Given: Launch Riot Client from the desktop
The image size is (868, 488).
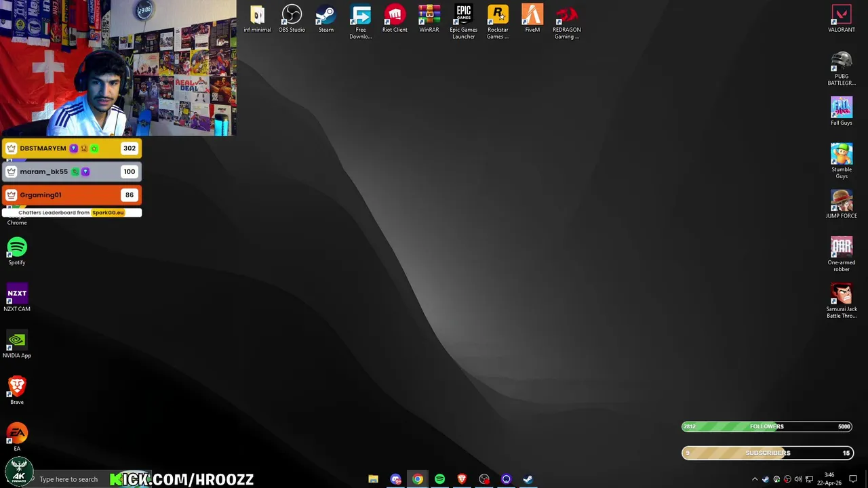Looking at the screenshot, I should [x=395, y=19].
